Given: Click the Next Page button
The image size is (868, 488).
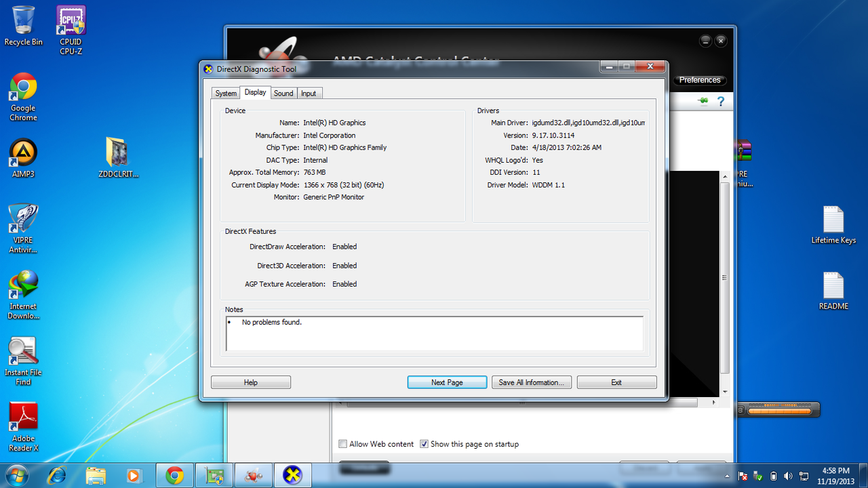Looking at the screenshot, I should point(447,382).
